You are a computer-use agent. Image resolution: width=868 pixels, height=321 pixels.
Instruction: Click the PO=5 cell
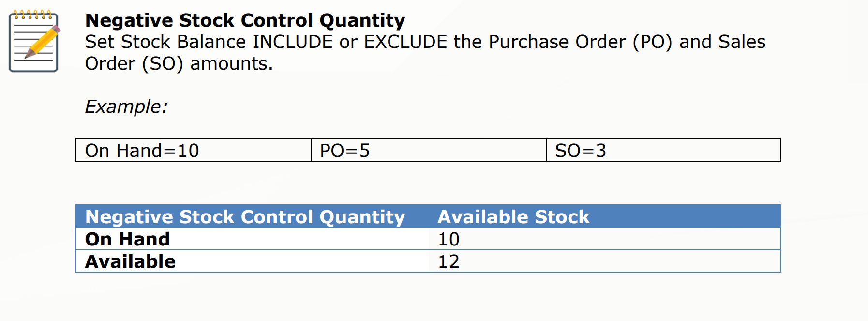point(429,150)
